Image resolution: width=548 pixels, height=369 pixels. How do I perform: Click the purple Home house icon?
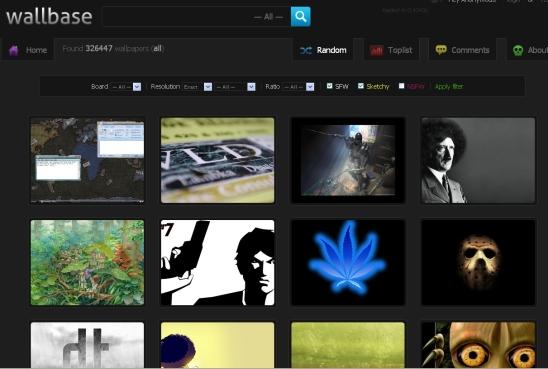tap(14, 50)
